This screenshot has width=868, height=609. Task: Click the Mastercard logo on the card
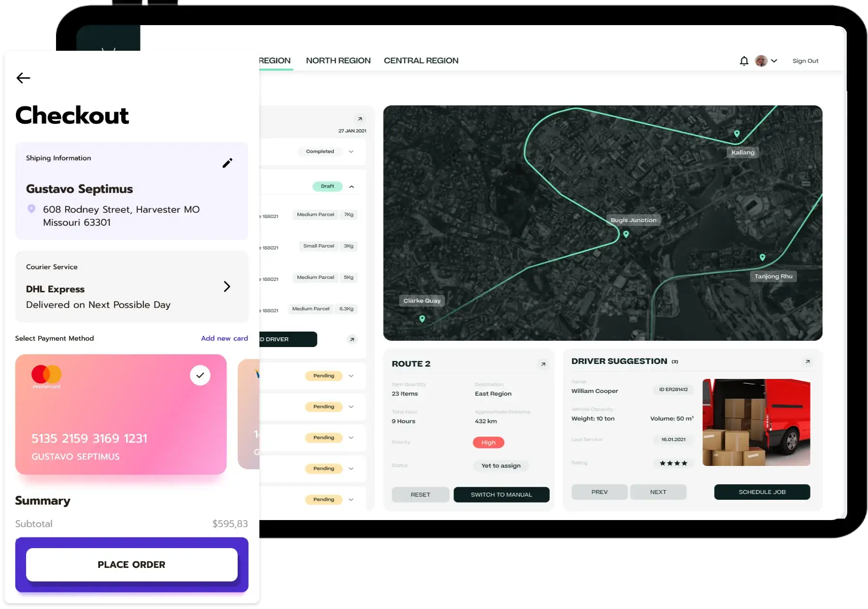point(46,377)
